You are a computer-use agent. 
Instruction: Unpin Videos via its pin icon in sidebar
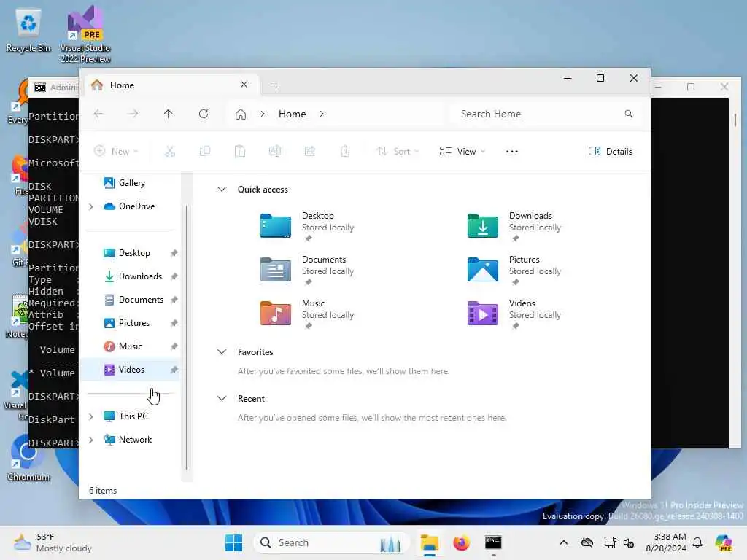(x=174, y=370)
